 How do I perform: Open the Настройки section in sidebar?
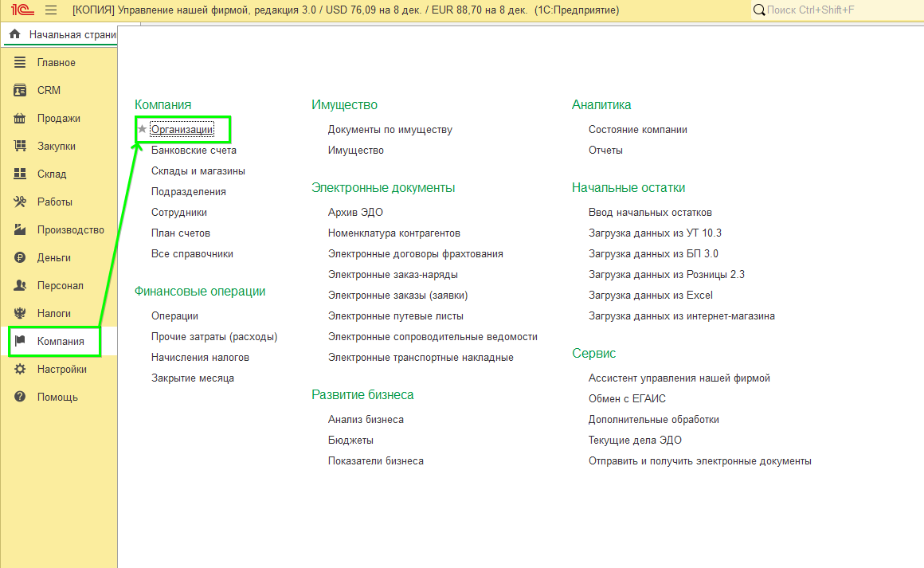pyautogui.click(x=61, y=370)
